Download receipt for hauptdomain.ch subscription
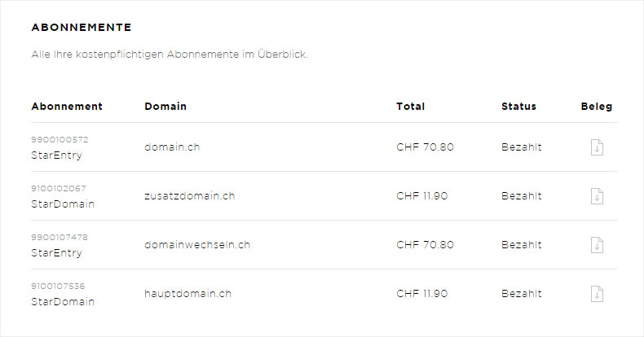The width and height of the screenshot is (644, 337). (x=597, y=294)
